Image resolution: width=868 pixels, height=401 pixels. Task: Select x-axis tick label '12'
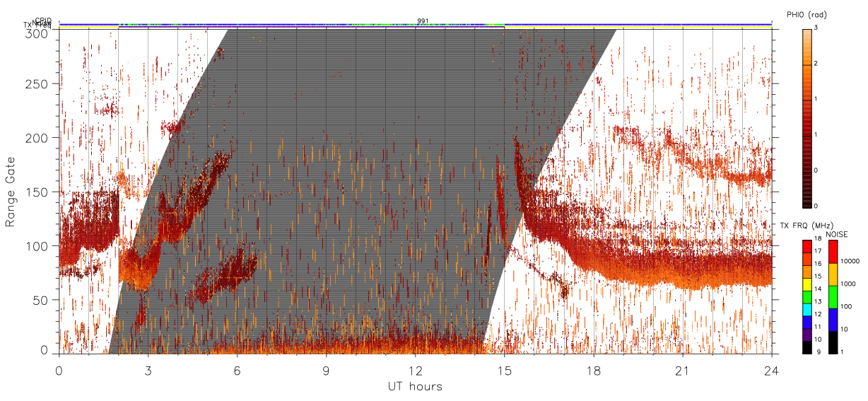click(416, 370)
